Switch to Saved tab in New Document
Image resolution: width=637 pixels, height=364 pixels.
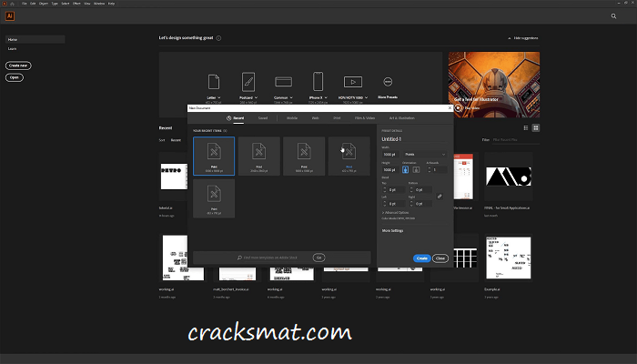tap(263, 118)
